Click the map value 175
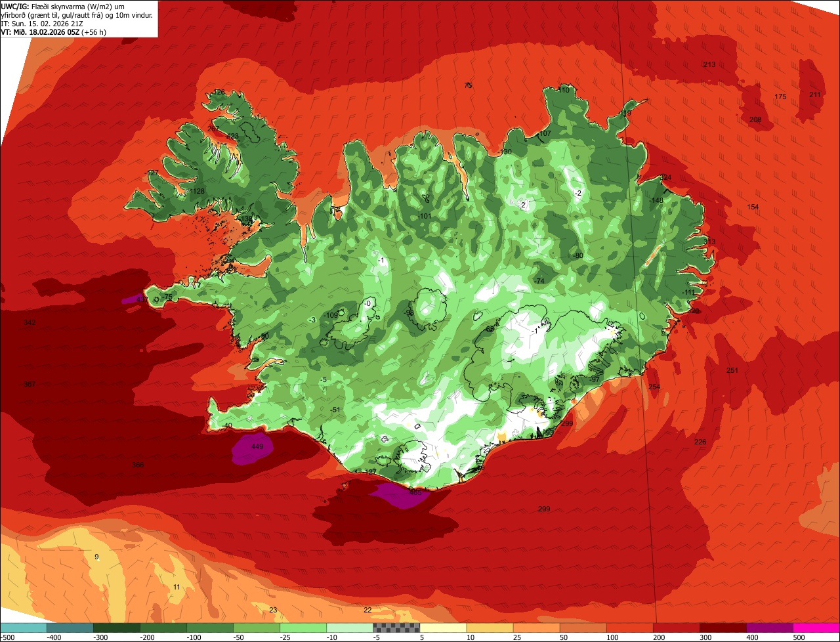Viewport: 840px width, 642px height. 780,96
